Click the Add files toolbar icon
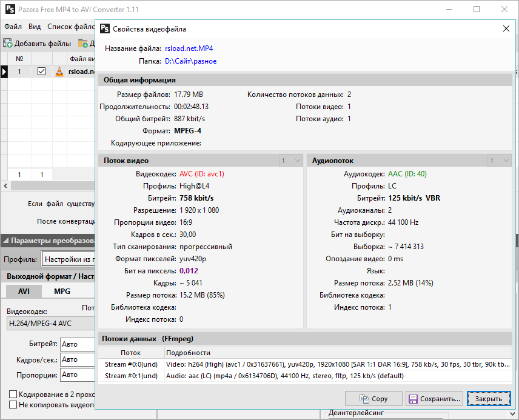519x420 pixels. [8, 43]
